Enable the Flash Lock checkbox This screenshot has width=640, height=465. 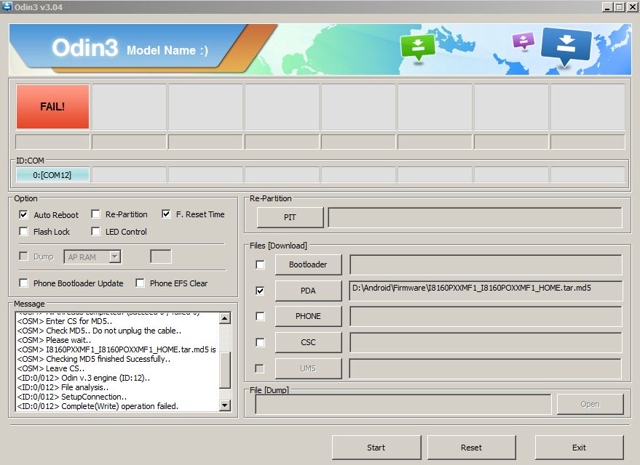23,231
